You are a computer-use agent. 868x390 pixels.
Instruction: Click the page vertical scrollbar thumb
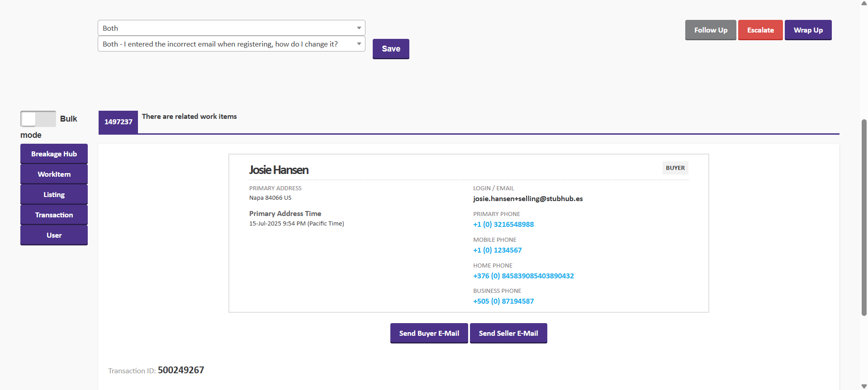point(863,217)
